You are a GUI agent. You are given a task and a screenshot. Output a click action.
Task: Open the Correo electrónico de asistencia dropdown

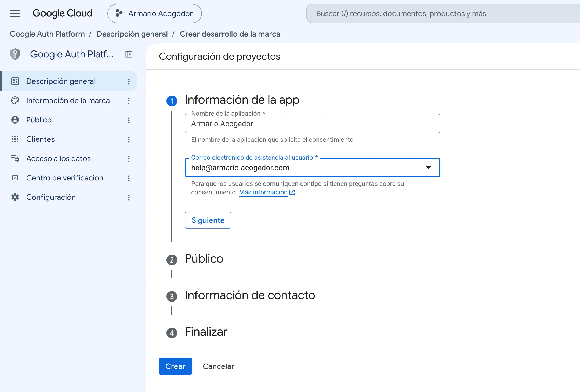click(313, 168)
